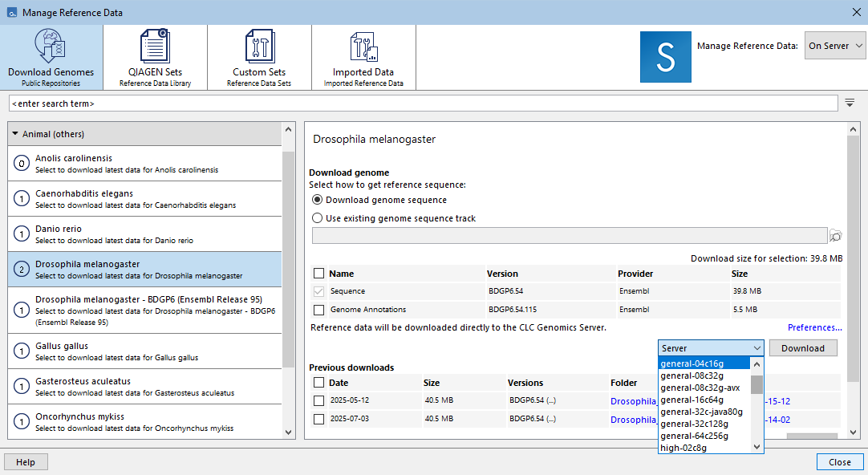Select the Drosophila melanogaster species entry
The height and width of the screenshot is (475, 868).
click(x=144, y=270)
